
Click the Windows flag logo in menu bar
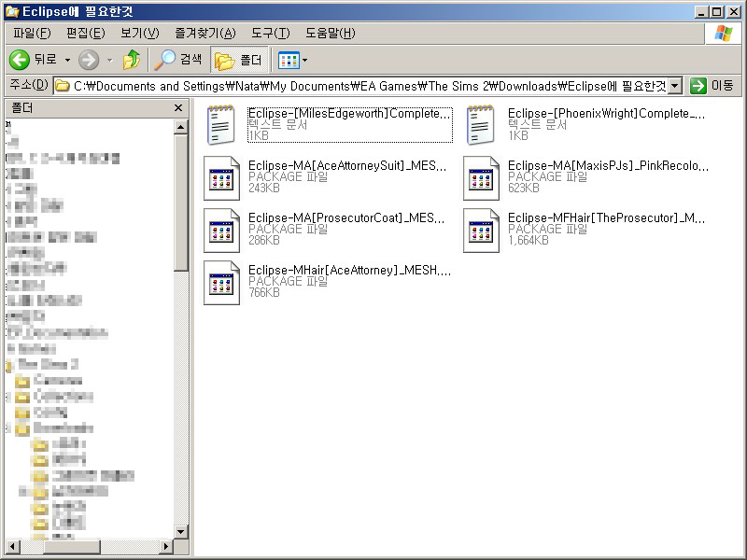(x=723, y=34)
